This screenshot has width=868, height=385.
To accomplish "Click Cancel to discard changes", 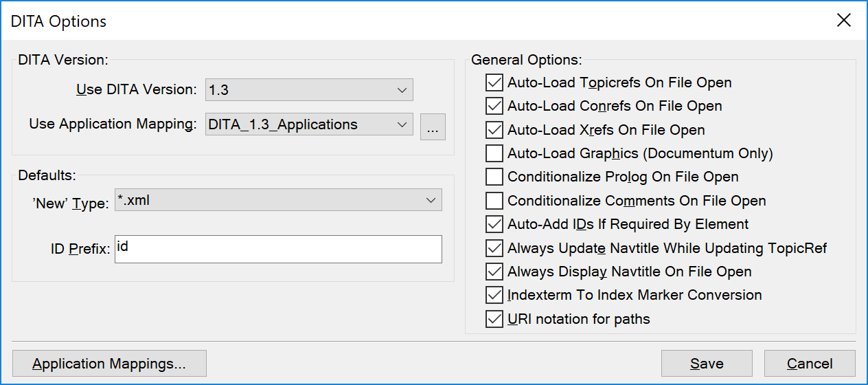I will click(x=810, y=364).
